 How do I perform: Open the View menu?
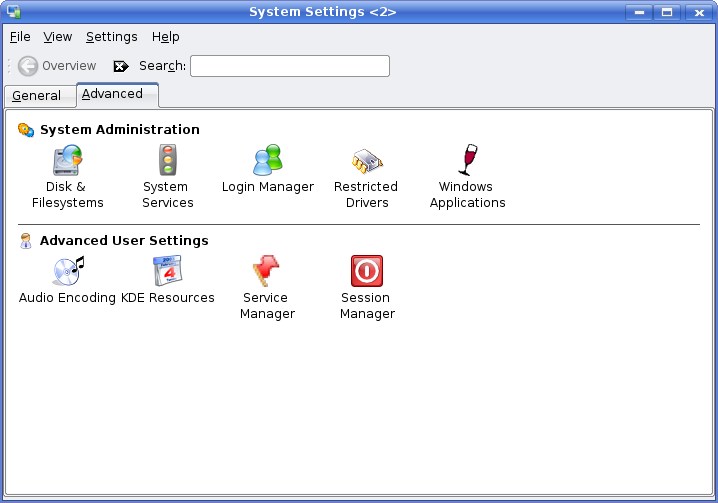58,37
